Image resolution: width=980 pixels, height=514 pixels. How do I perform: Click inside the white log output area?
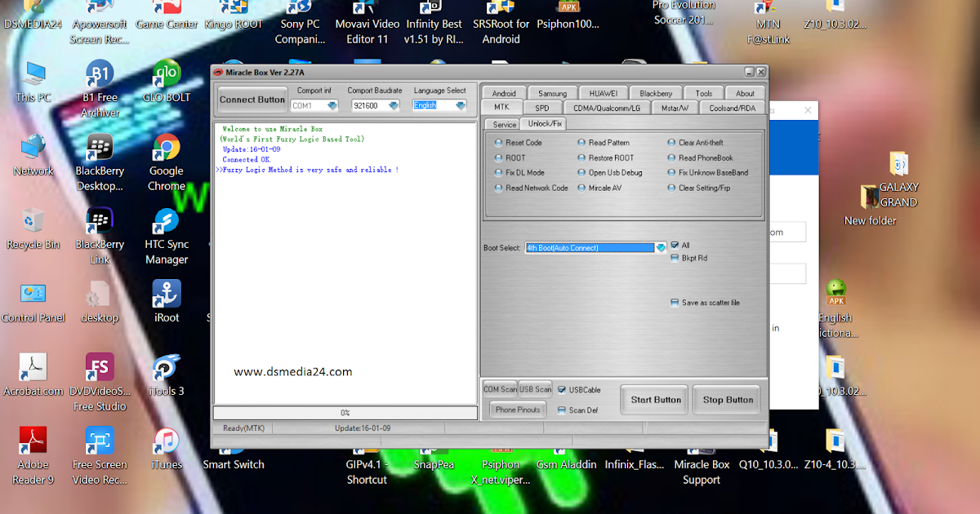345,263
